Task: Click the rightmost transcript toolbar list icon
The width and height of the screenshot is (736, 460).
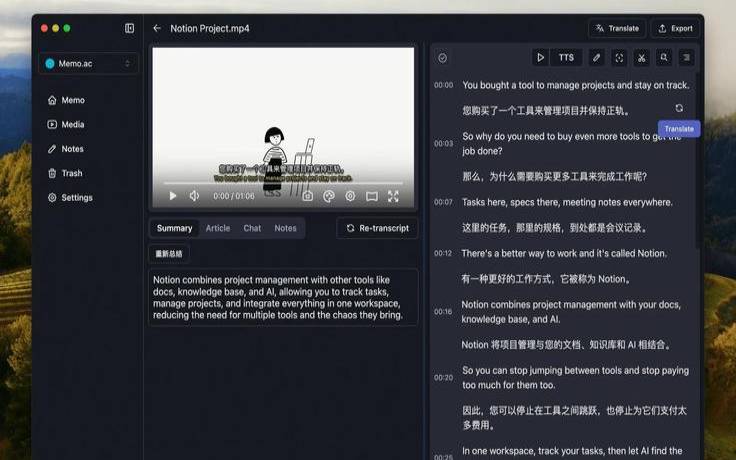Action: (686, 57)
